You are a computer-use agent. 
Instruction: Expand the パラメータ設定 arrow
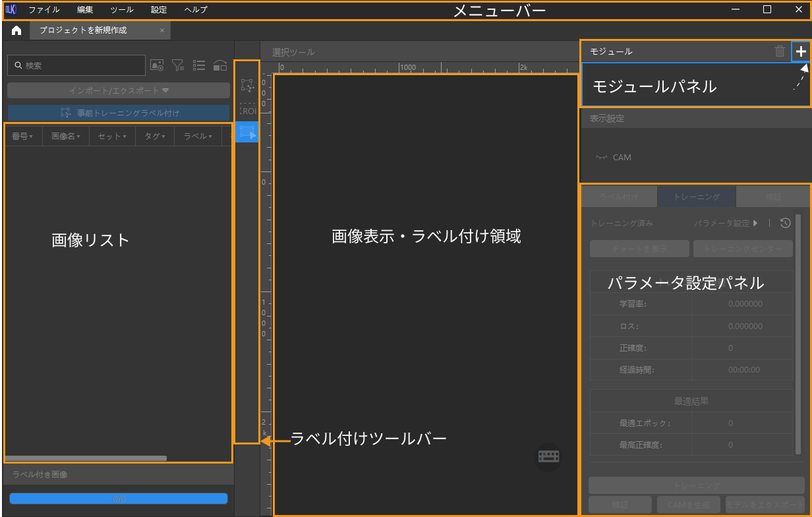pos(755,223)
